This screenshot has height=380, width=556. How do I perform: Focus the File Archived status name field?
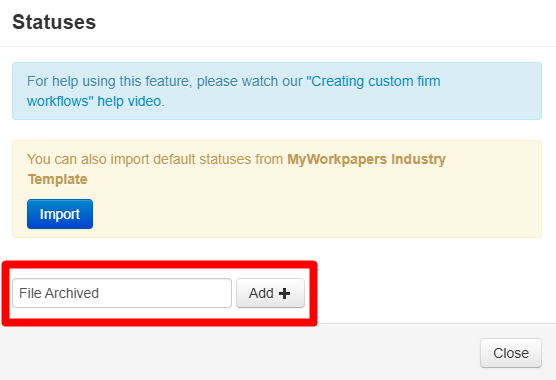point(122,293)
